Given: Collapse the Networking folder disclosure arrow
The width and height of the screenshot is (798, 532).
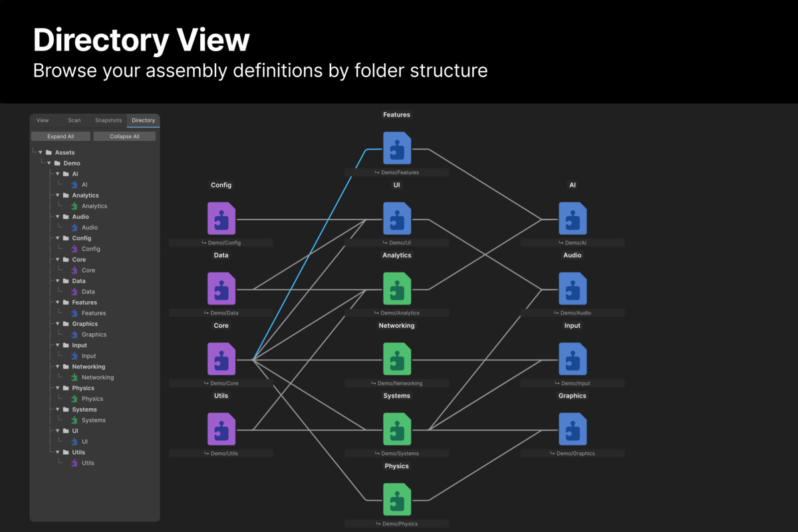Looking at the screenshot, I should tap(58, 366).
